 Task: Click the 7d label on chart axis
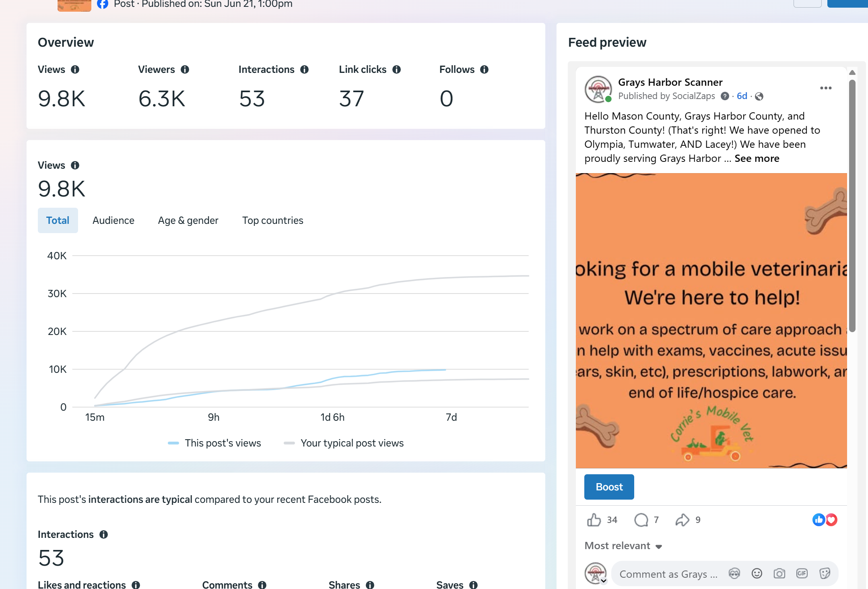[x=451, y=417]
